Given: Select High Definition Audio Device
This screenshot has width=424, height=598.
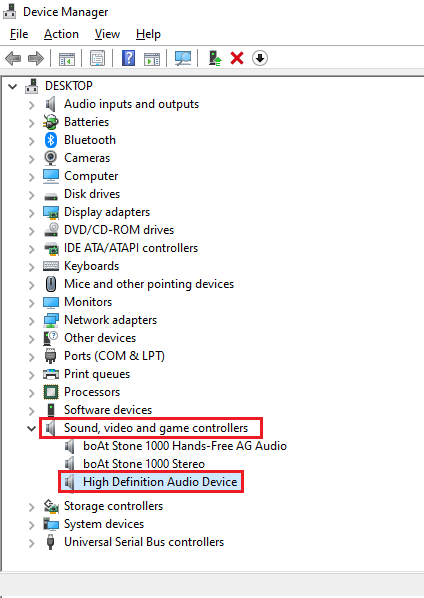Looking at the screenshot, I should [x=160, y=482].
